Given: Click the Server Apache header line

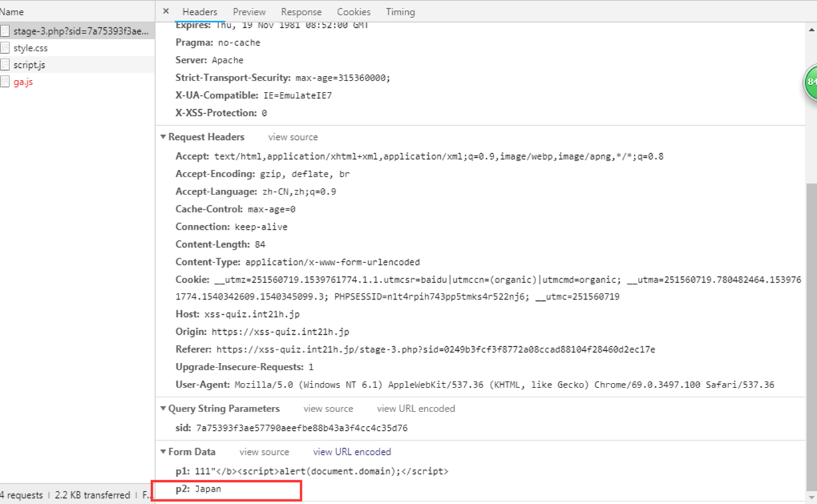Looking at the screenshot, I should (x=210, y=60).
